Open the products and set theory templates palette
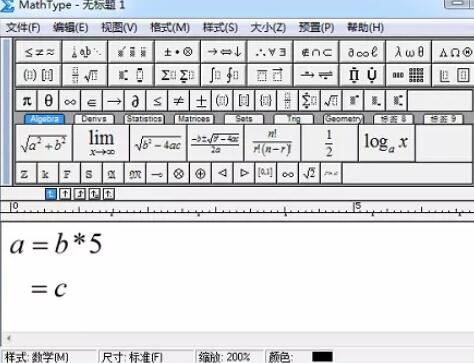The image size is (474, 363). [362, 75]
